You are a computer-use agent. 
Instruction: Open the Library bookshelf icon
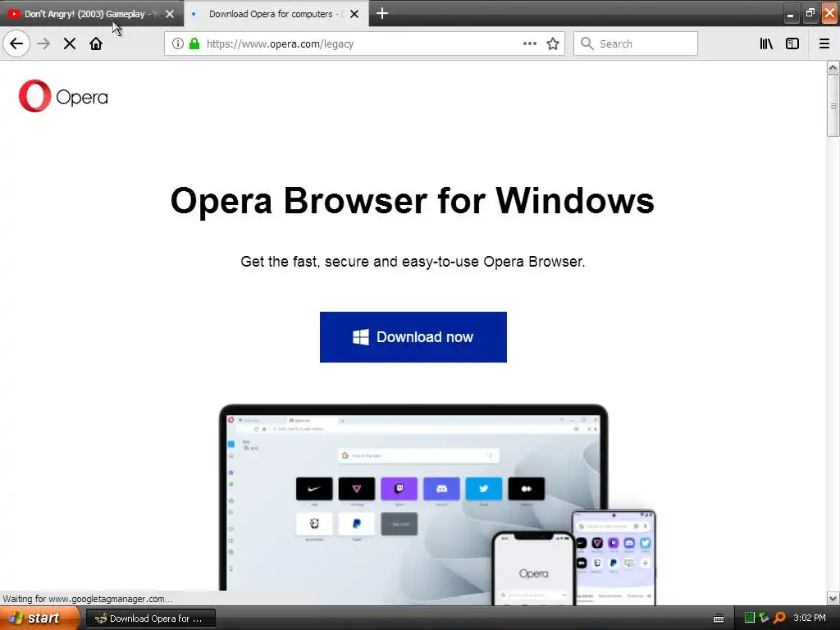point(766,43)
